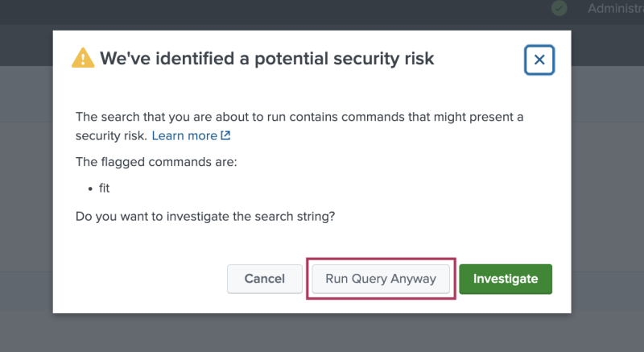Image resolution: width=644 pixels, height=352 pixels.
Task: Select the green Investigate button
Action: click(x=506, y=279)
